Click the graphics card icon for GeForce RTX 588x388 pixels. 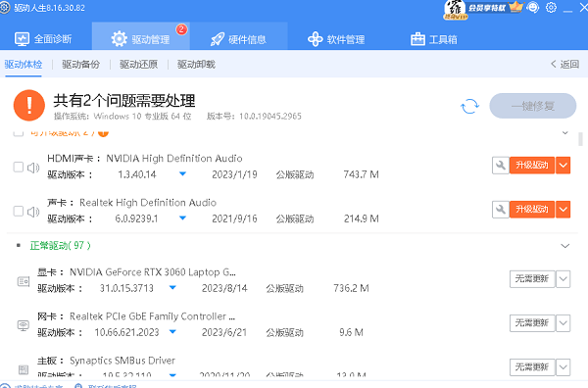pos(24,281)
